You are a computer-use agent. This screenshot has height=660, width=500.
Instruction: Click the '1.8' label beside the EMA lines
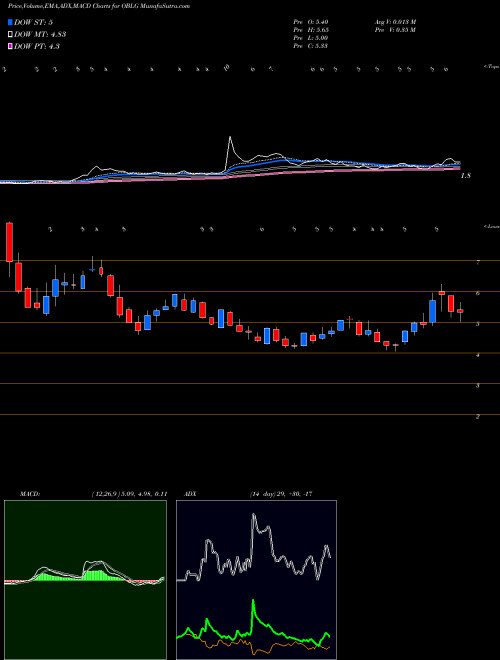point(465,176)
